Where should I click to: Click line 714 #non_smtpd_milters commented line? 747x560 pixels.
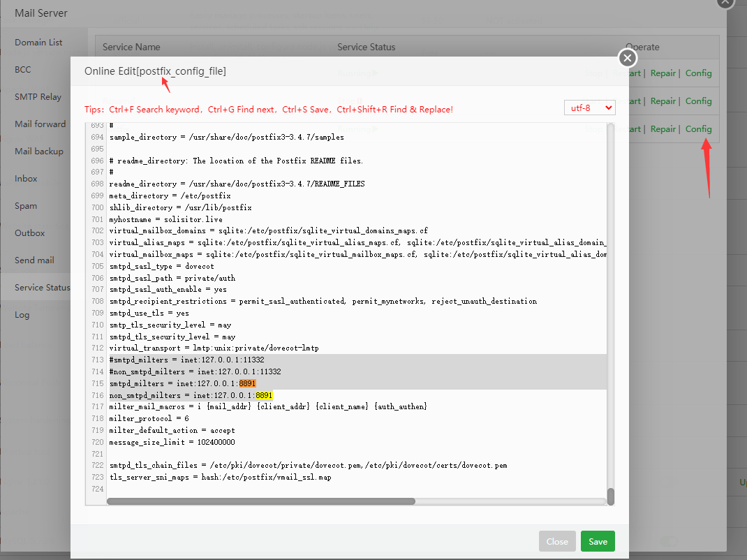(195, 371)
